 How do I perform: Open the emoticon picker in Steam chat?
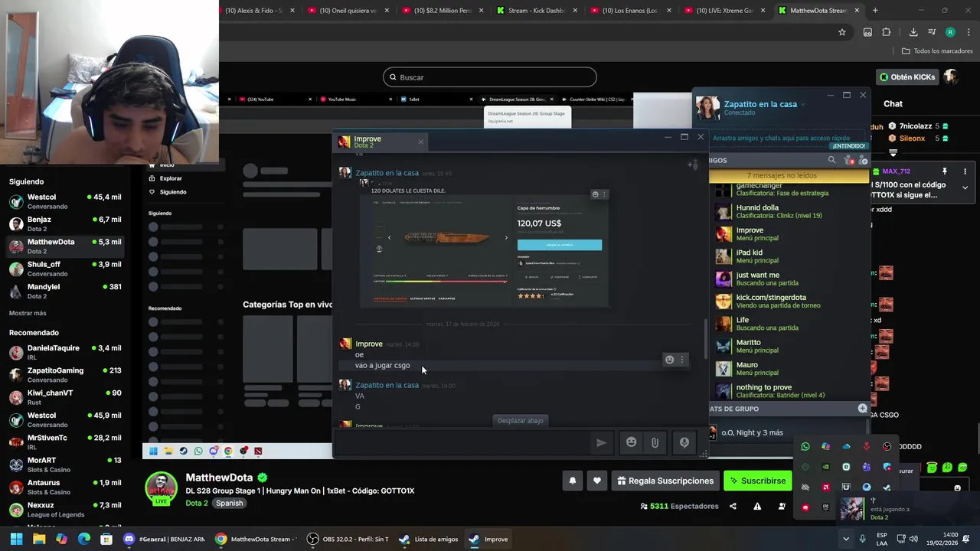coord(631,442)
